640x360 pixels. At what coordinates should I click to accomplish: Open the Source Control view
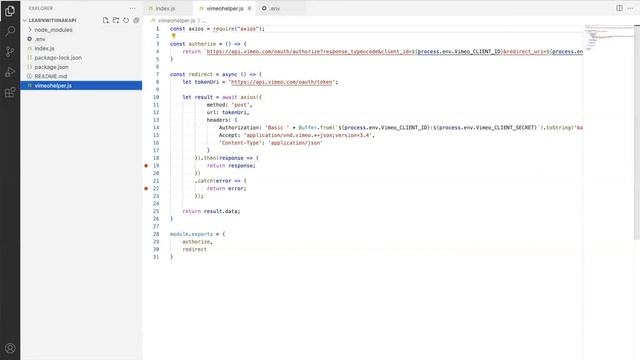click(10, 51)
